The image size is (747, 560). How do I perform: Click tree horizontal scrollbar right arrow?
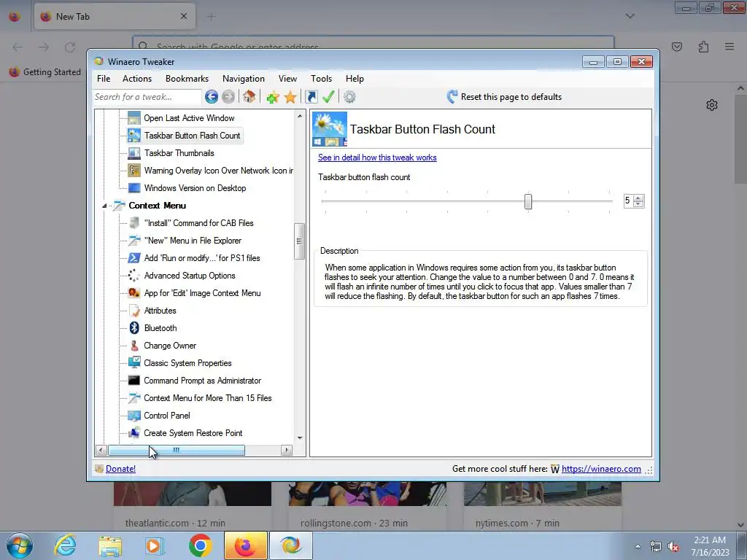(x=286, y=450)
